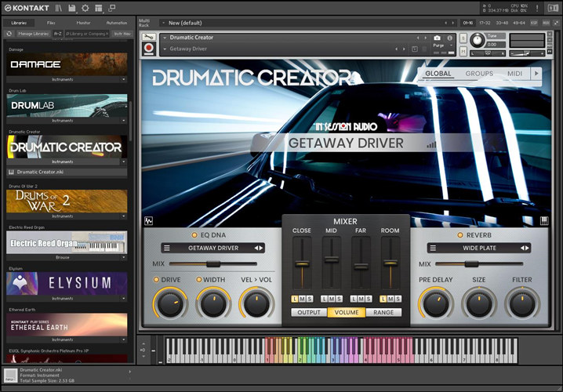Open the Reverb preset list menu icon
This screenshot has height=392, width=563.
click(432, 248)
